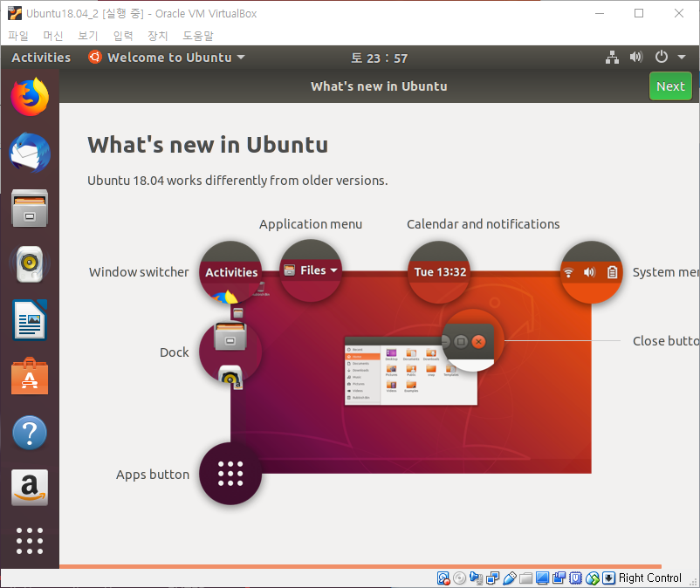The image size is (700, 588).
Task: Open the Amazon dock launcher
Action: [x=30, y=488]
